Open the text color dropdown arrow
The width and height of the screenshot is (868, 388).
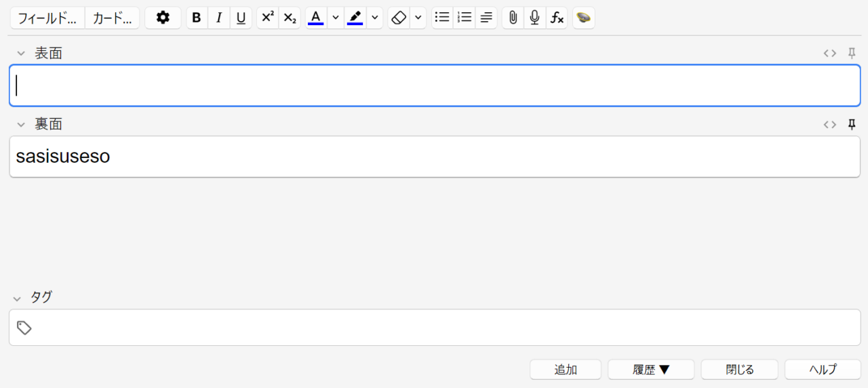coord(335,18)
